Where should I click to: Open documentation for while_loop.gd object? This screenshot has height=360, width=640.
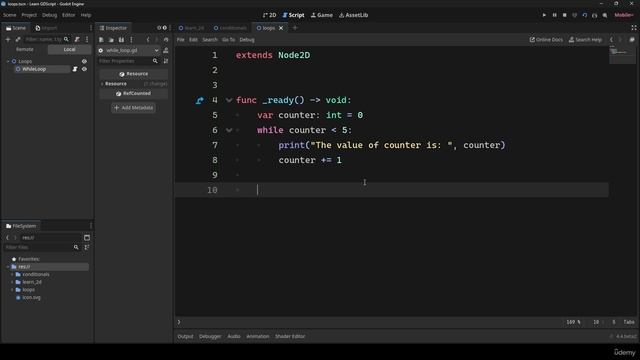[x=166, y=50]
